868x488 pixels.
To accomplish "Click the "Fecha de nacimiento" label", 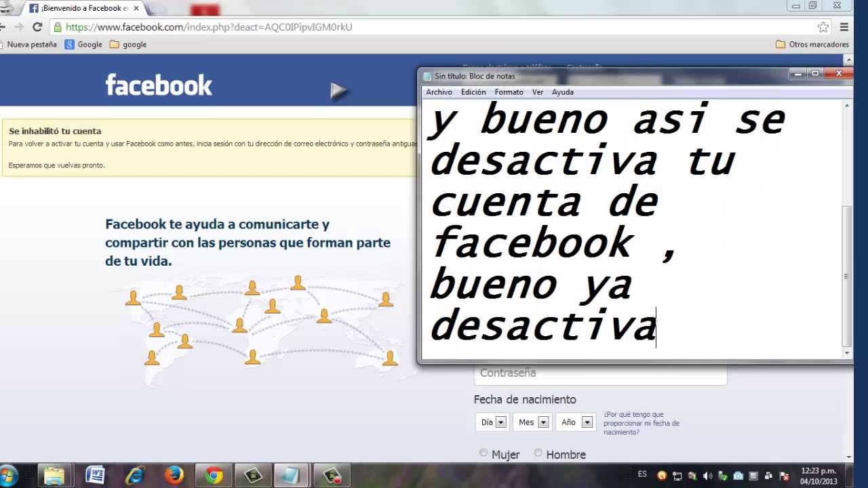I will pos(525,399).
